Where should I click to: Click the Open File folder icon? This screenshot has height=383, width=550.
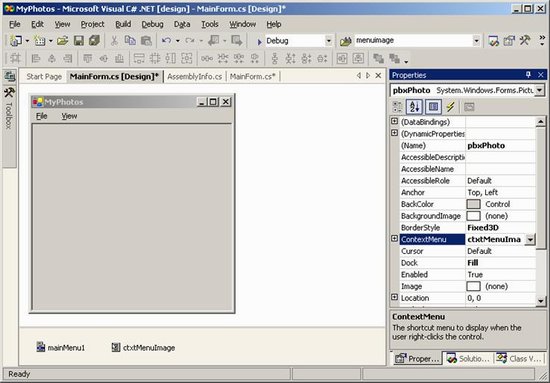tap(62, 41)
